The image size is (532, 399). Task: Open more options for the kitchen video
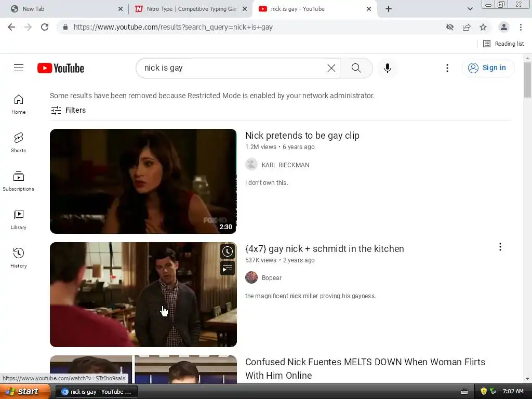tap(500, 247)
